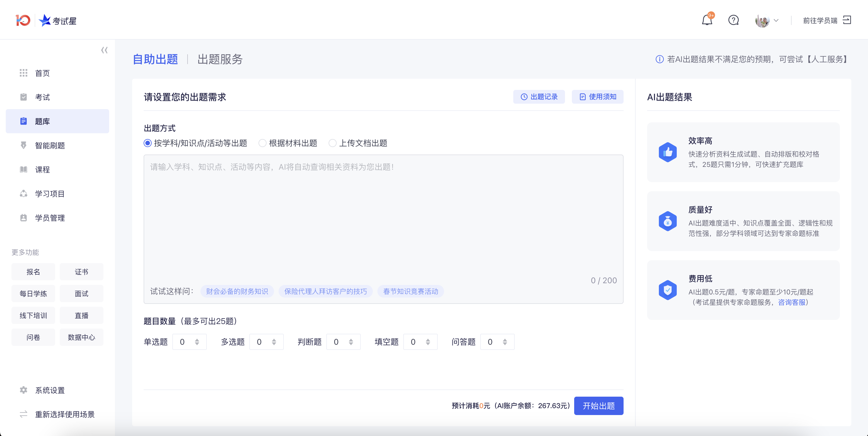Open 课程 in the sidebar
Viewport: 868px width, 436px height.
tap(57, 169)
